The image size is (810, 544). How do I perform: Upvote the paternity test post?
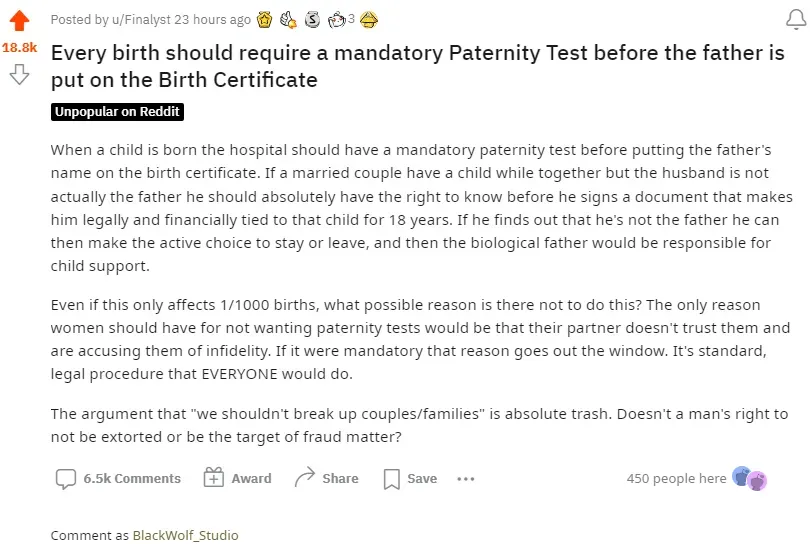tap(19, 22)
